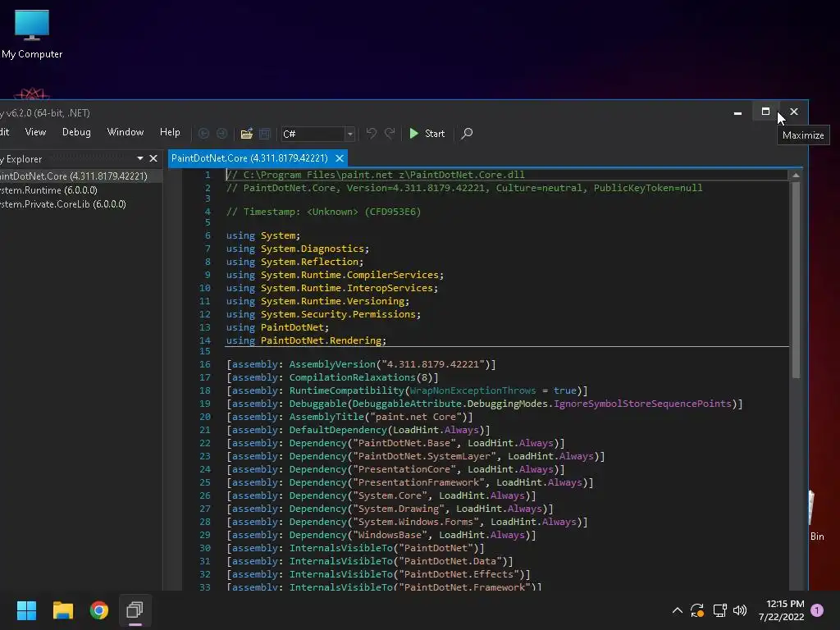This screenshot has width=840, height=630.
Task: Minimize the dnSpy window
Action: pos(737,112)
